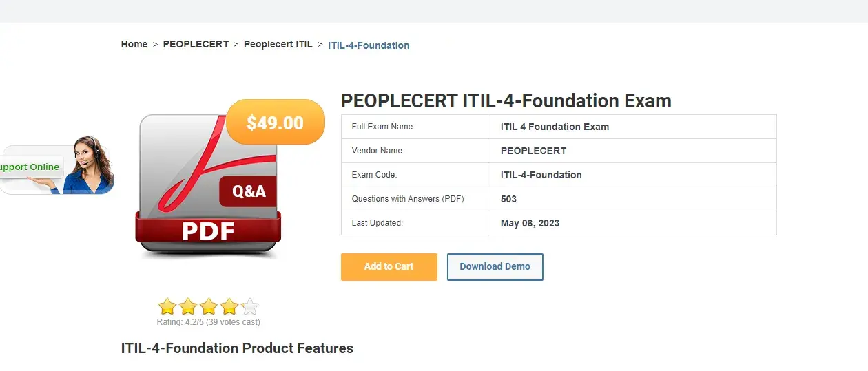Go to Home breadcrumb link
868x371 pixels.
click(134, 44)
